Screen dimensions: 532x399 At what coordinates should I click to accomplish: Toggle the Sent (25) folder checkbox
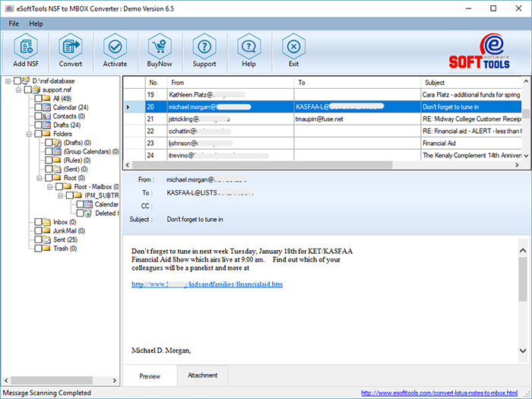pos(37,239)
